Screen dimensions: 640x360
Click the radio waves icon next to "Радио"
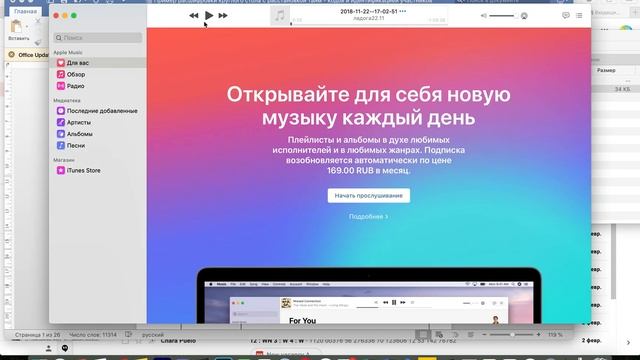pyautogui.click(x=61, y=86)
